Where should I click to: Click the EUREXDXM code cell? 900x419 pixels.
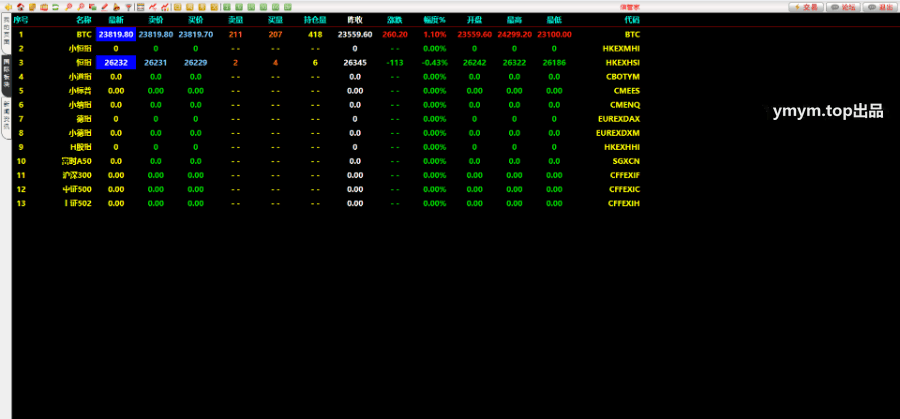pyautogui.click(x=618, y=133)
